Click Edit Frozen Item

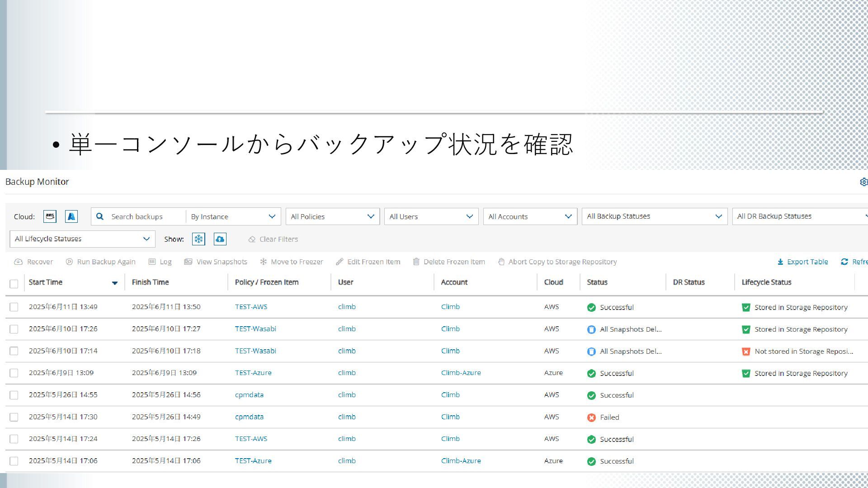368,262
